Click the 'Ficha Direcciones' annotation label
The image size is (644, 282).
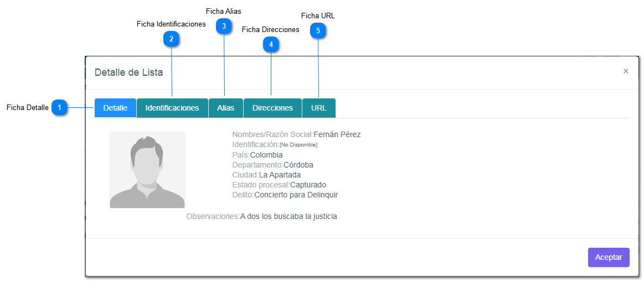click(x=271, y=30)
